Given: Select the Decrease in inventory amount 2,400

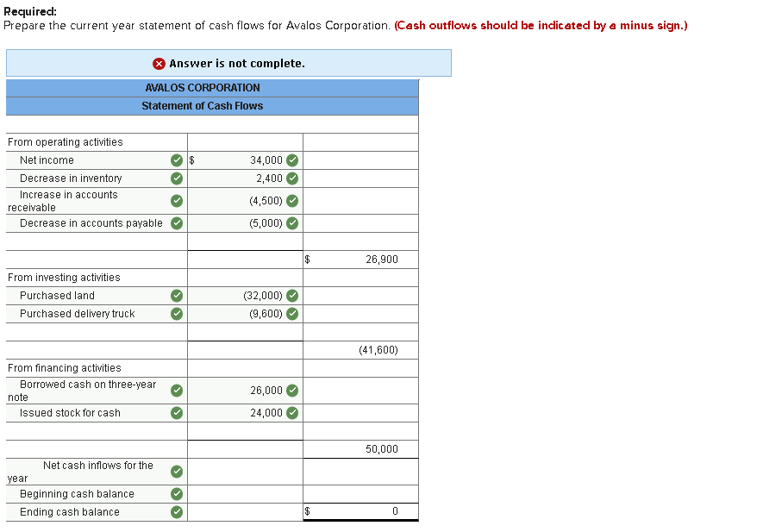Looking at the screenshot, I should [x=245, y=178].
